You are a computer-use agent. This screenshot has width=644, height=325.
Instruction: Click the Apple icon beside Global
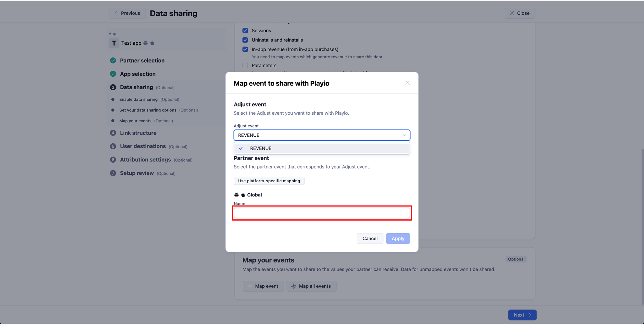click(243, 195)
